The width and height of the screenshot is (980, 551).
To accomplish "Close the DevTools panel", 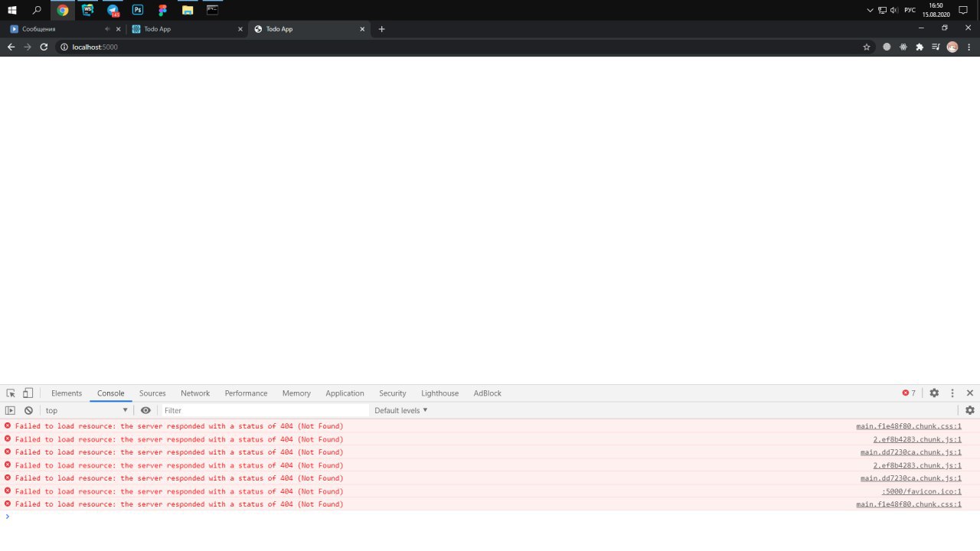I will pyautogui.click(x=970, y=393).
